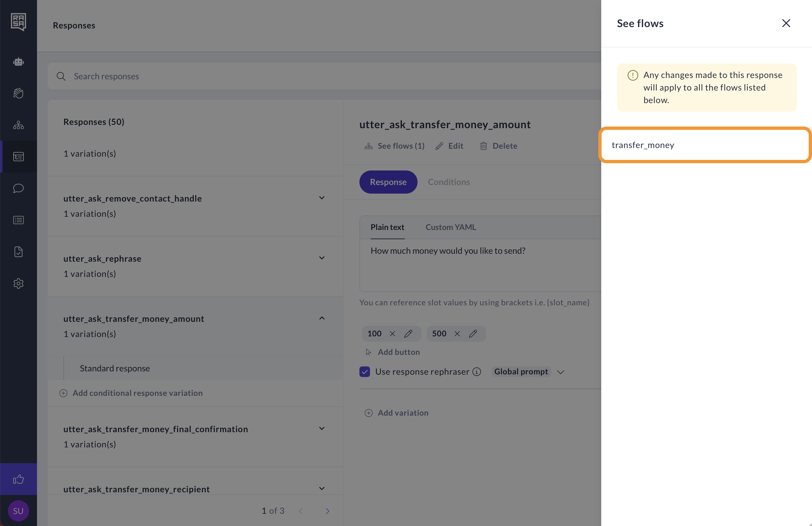
Task: Click the chat bubble icon in sidebar
Action: point(18,188)
